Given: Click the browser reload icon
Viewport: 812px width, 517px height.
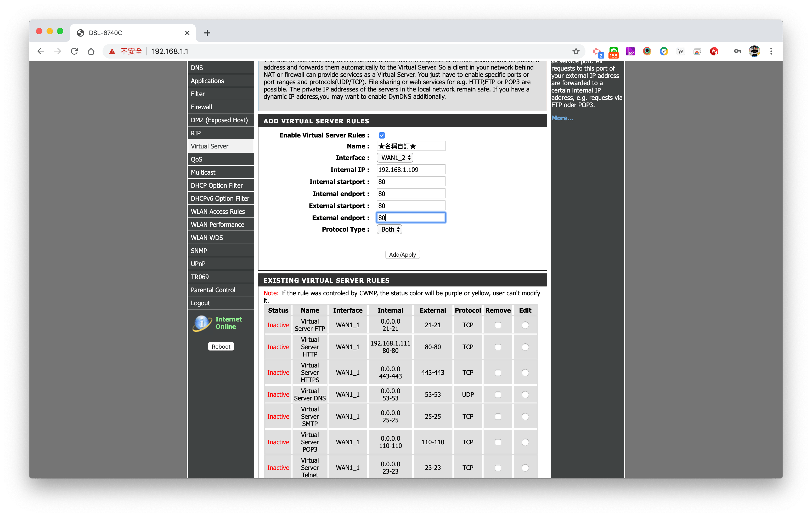Looking at the screenshot, I should click(x=74, y=51).
